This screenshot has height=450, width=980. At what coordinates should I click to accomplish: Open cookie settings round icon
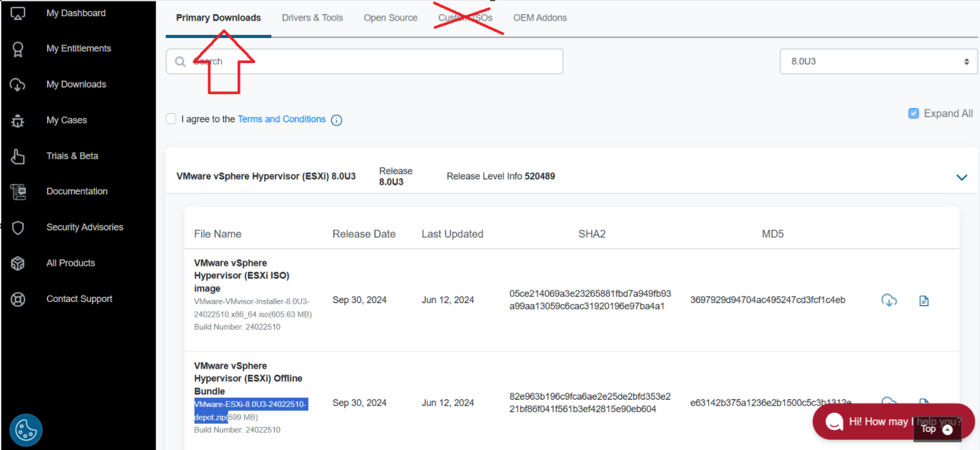(26, 430)
